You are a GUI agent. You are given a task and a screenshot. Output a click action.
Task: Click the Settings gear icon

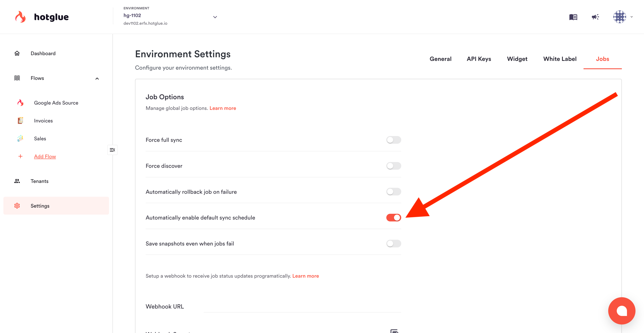point(17,206)
